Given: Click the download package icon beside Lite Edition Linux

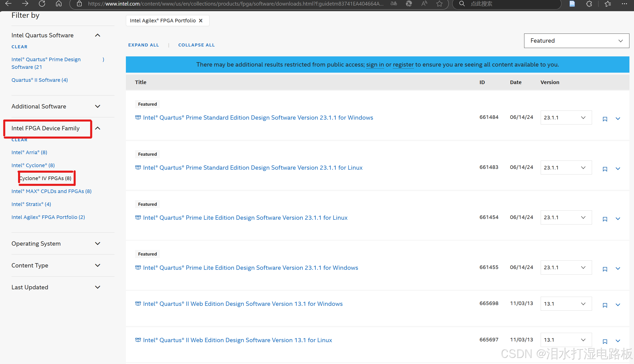Looking at the screenshot, I should 138,217.
